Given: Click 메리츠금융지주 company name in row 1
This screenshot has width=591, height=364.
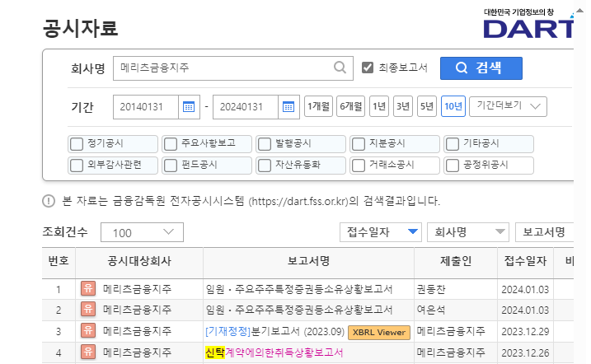Looking at the screenshot, I should coord(137,289).
